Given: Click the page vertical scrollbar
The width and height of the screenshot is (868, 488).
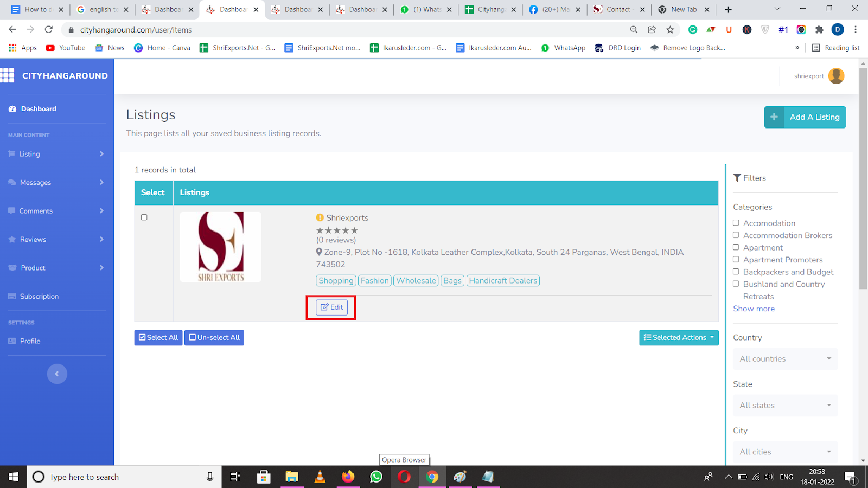Looking at the screenshot, I should pyautogui.click(x=863, y=179).
